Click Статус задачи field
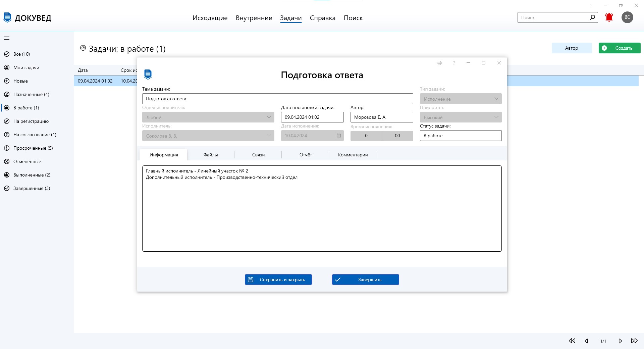Image resolution: width=644 pixels, height=349 pixels. click(x=461, y=136)
